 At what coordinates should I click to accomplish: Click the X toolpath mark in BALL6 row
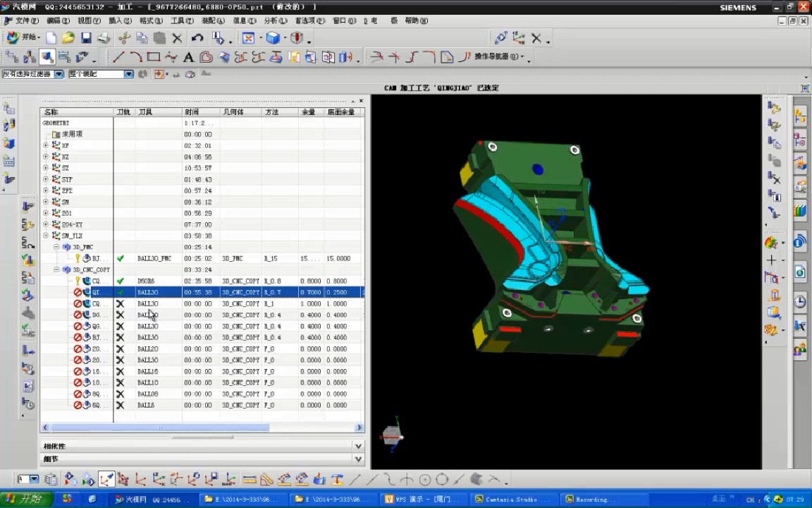click(120, 406)
